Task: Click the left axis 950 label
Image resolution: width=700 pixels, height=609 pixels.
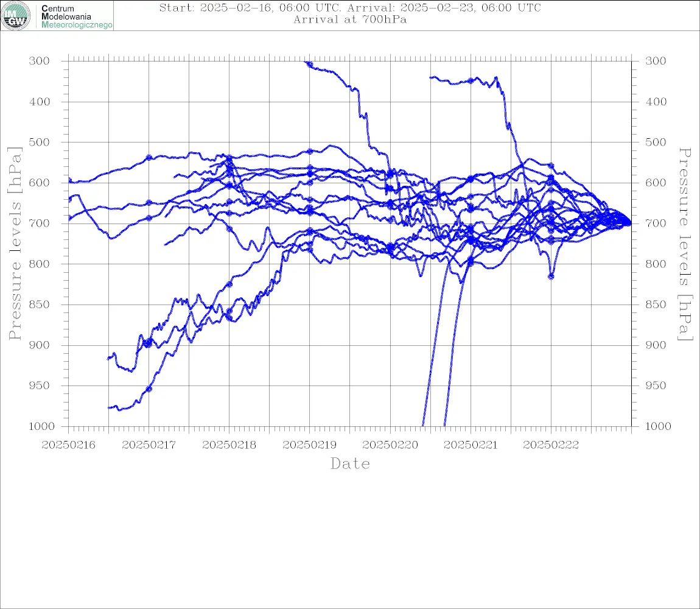Action: 40,385
